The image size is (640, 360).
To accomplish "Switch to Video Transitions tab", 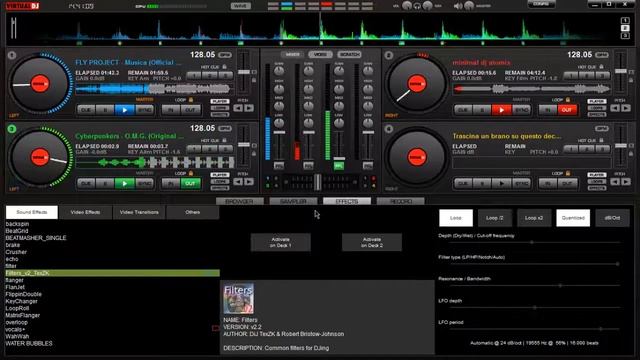I will point(139,212).
